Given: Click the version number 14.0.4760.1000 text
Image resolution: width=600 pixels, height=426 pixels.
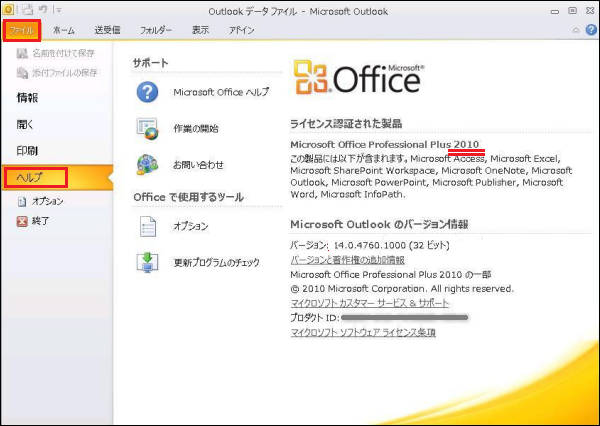Looking at the screenshot, I should pyautogui.click(x=370, y=245).
